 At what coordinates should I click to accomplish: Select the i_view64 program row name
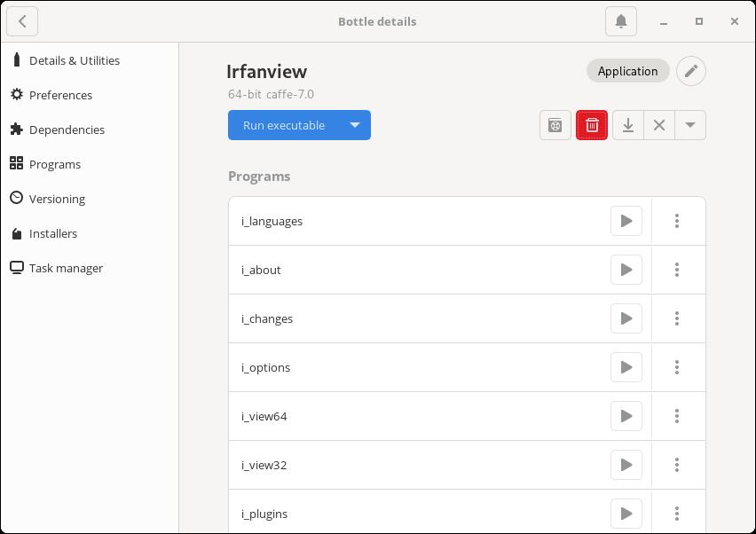(264, 416)
